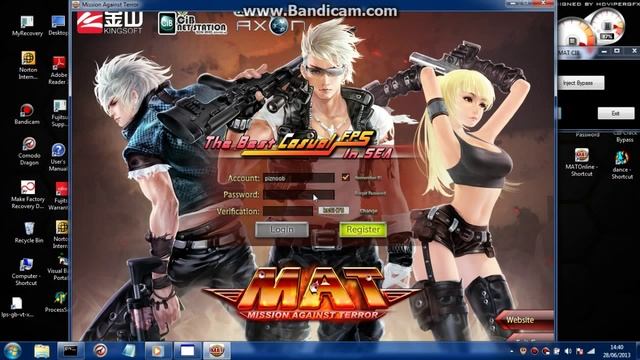Screen dimensions: 640x360
Task: Click the Axon logo in launcher header
Action: pyautogui.click(x=270, y=26)
